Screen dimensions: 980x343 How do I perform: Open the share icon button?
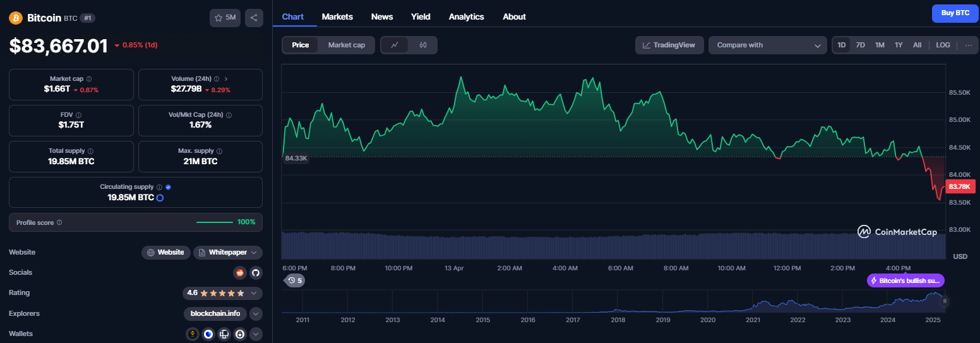[x=254, y=18]
